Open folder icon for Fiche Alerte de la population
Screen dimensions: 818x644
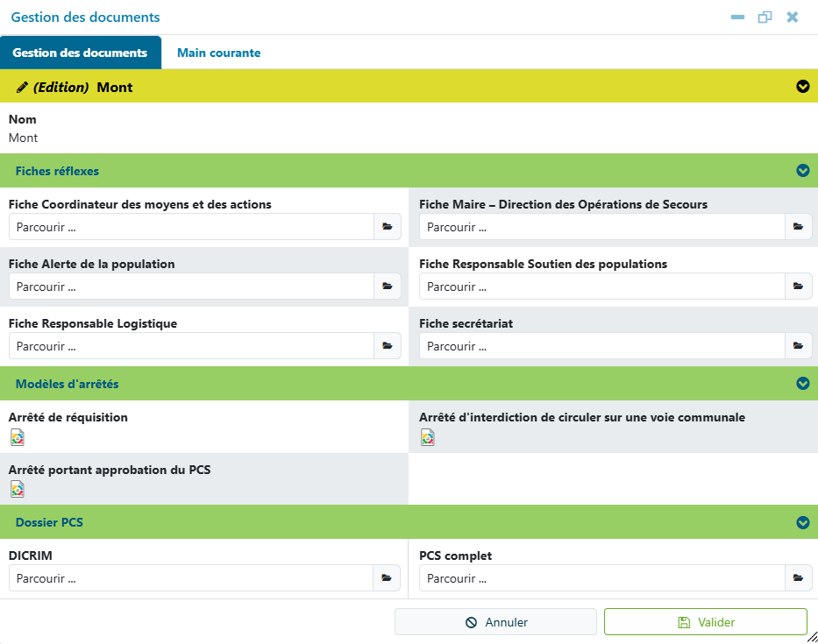point(388,287)
